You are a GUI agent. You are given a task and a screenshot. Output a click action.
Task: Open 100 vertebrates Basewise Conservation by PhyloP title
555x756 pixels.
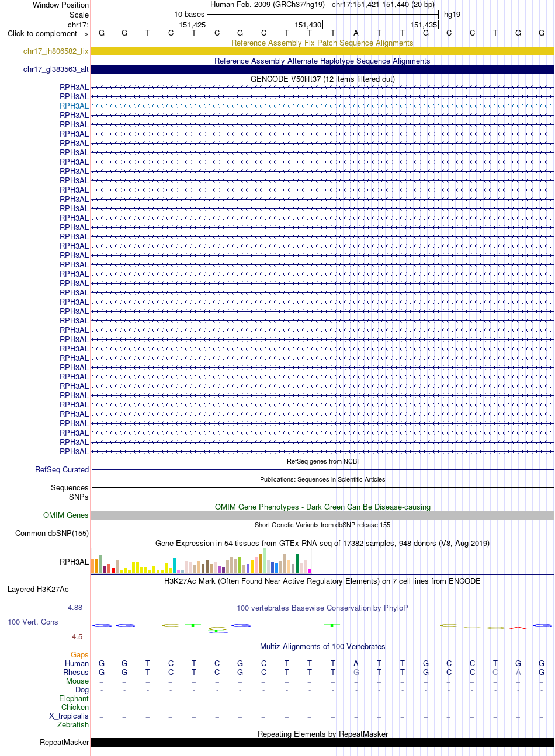[x=322, y=608]
